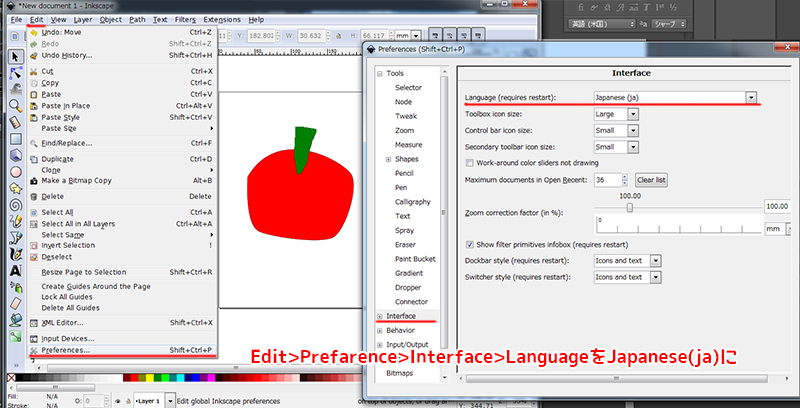800x408 pixels.
Task: Select Interface in the preferences tree
Action: click(x=400, y=316)
